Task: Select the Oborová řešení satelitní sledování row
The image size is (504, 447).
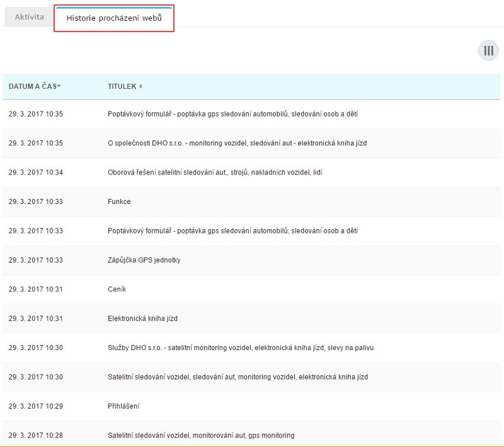Action: (x=215, y=173)
